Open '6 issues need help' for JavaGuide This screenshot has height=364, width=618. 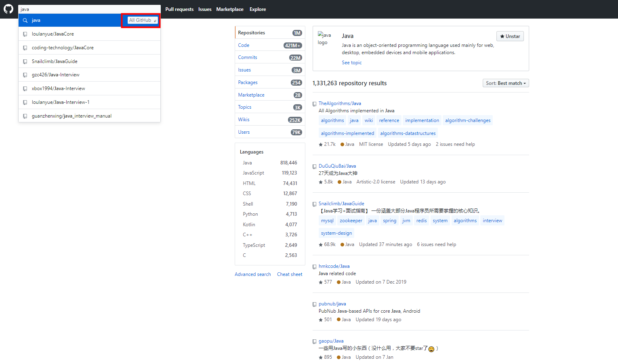click(x=436, y=244)
